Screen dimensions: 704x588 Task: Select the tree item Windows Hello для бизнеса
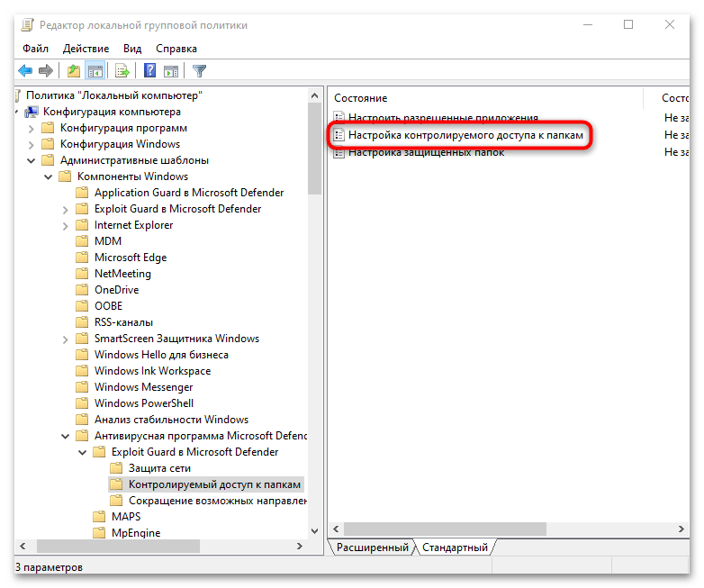[161, 355]
